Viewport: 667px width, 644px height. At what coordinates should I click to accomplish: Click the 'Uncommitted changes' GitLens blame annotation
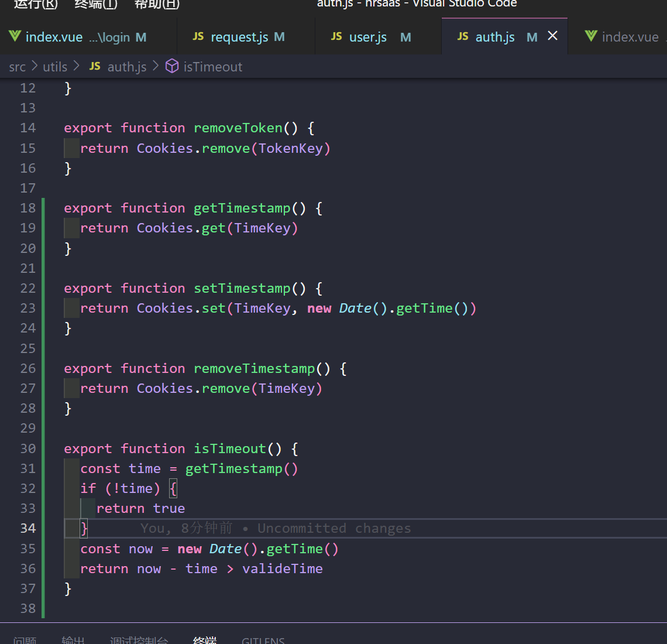334,528
